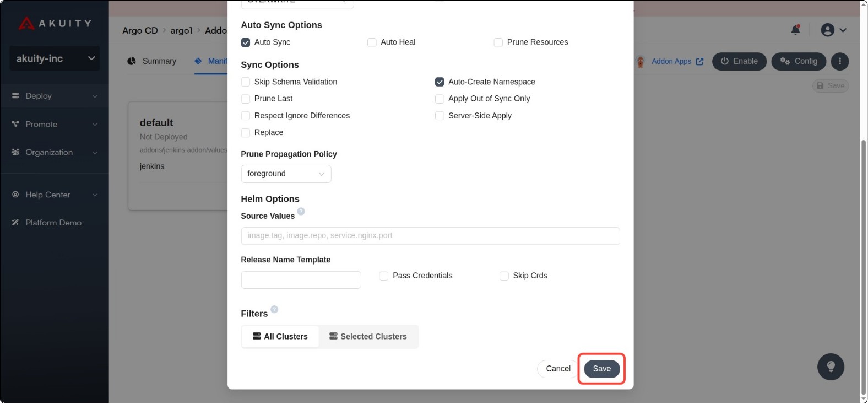Click the Promote sidebar icon

(x=15, y=124)
